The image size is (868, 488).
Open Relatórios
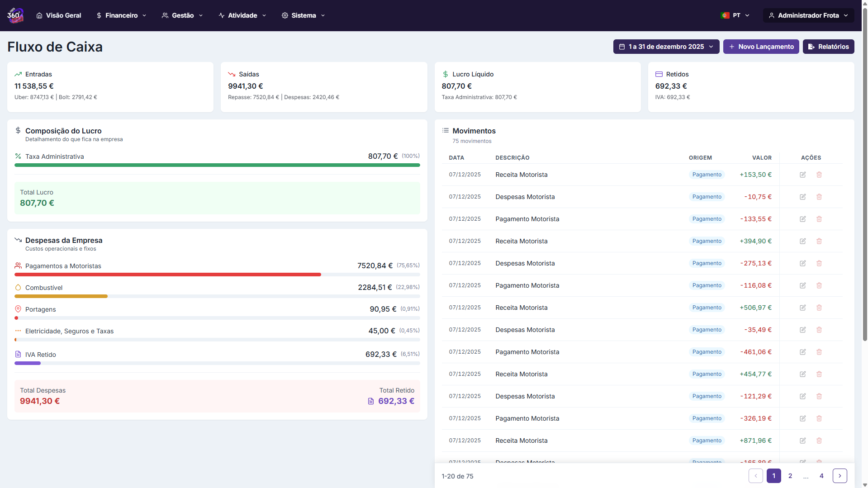pyautogui.click(x=828, y=47)
